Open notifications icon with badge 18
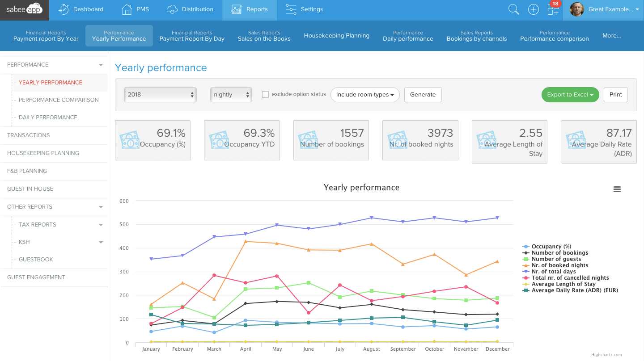The height and width of the screenshot is (361, 644). pyautogui.click(x=553, y=9)
